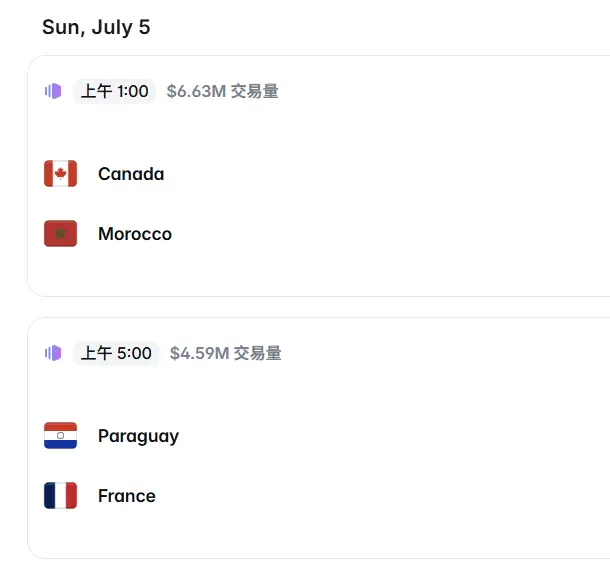Open the Paraguay vs France match card
610x575 pixels.
319,438
